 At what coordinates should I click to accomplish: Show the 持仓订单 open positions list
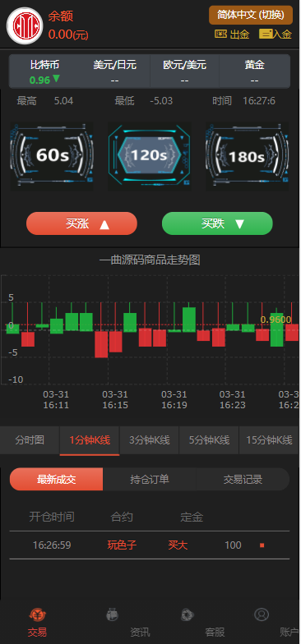[150, 480]
